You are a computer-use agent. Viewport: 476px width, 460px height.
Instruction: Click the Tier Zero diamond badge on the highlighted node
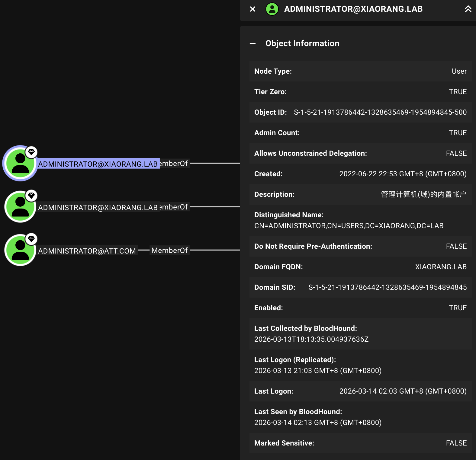tap(31, 152)
